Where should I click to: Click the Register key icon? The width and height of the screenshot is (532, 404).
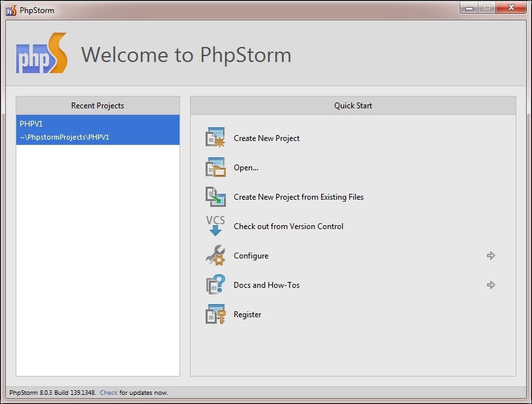[x=215, y=314]
